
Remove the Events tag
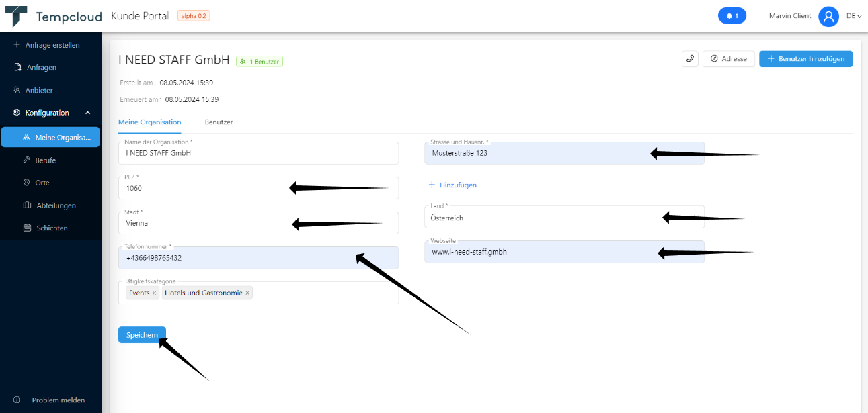pos(154,293)
